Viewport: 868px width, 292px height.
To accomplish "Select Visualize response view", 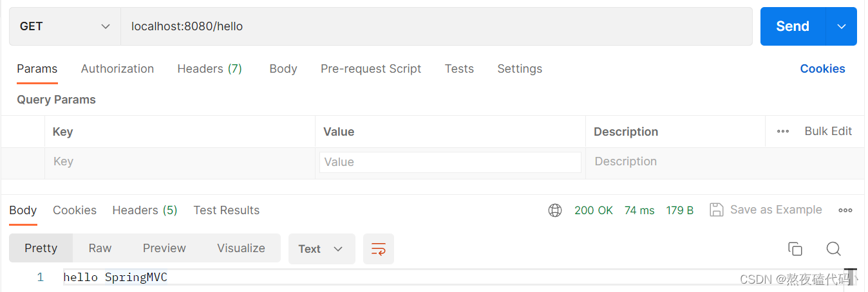I will pos(241,248).
